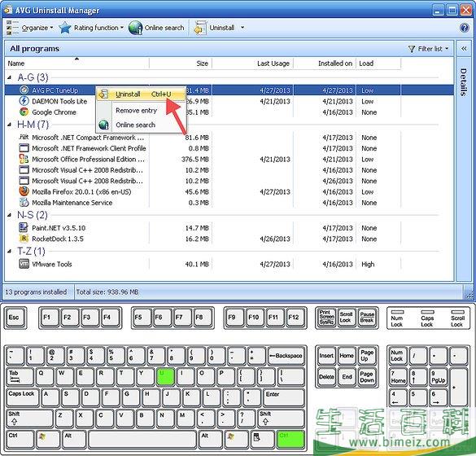This screenshot has height=456, width=476.
Task: Collapse the A-G (3) group
Action: [10, 78]
